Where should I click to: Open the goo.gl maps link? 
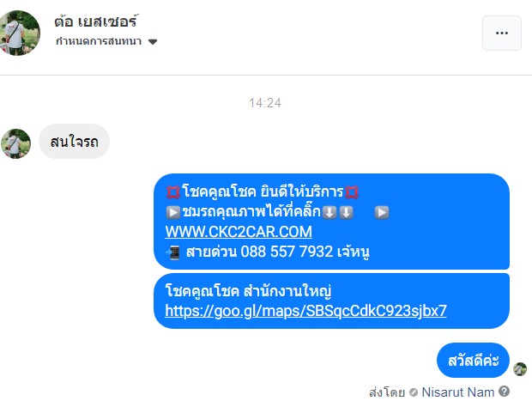[x=305, y=311]
